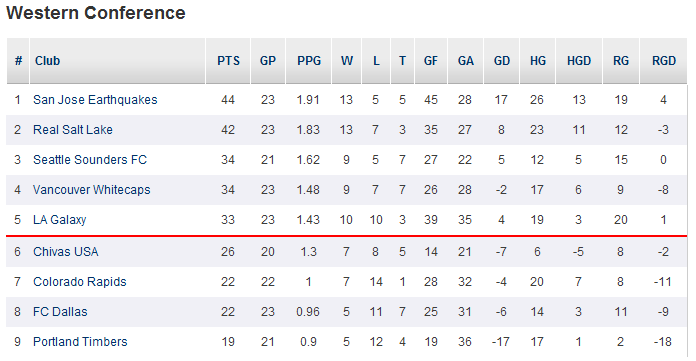Open Chivas USA club link
Image resolution: width=696 pixels, height=361 pixels.
(x=66, y=252)
